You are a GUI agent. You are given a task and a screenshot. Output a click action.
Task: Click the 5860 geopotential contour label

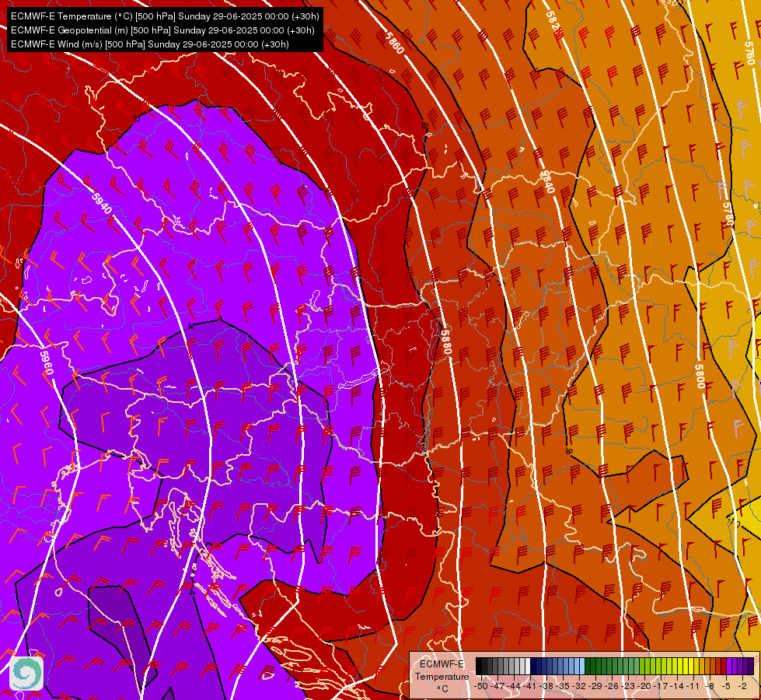tap(394, 43)
